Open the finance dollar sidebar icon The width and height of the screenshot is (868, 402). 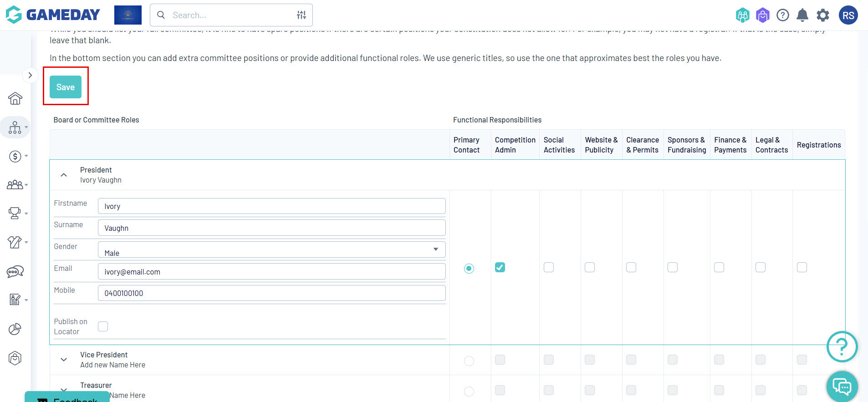15,157
